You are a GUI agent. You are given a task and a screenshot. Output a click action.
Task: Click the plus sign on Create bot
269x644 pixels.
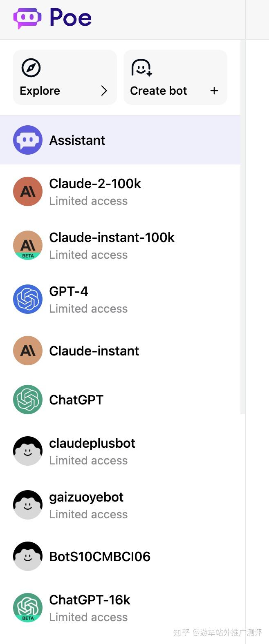[x=214, y=91]
